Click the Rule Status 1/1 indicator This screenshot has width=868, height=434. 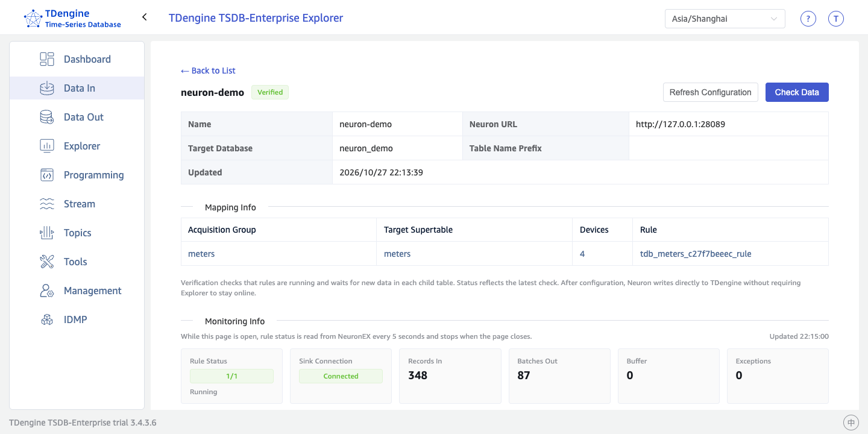point(231,376)
